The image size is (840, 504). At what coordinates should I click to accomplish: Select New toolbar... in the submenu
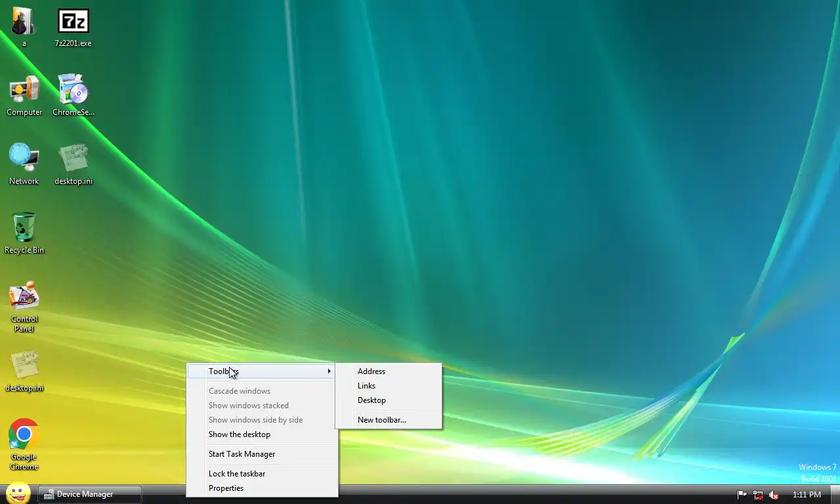click(x=388, y=420)
